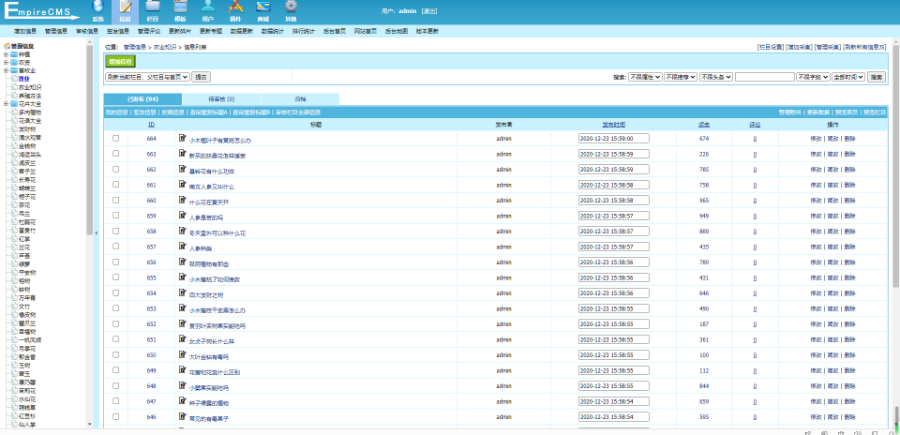900x435 pixels.
Task: Open the 插件 (Plugin) tools icon
Action: click(x=235, y=6)
